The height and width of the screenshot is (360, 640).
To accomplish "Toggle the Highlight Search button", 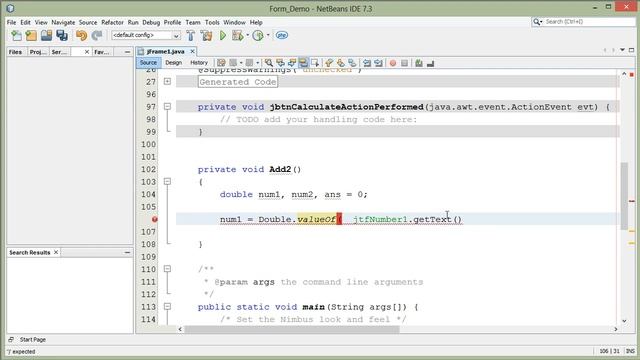I will tap(303, 63).
